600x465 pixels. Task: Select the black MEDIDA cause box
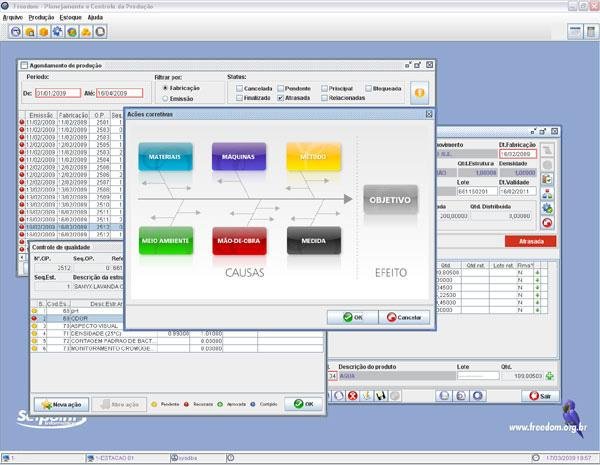pos(314,241)
